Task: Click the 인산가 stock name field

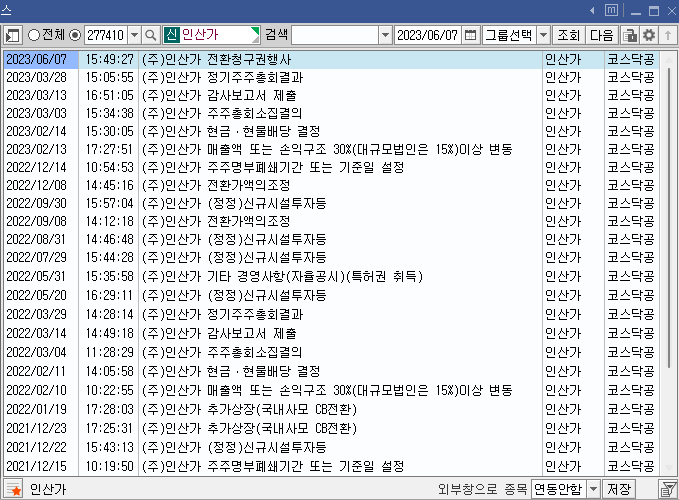Action: click(212, 35)
